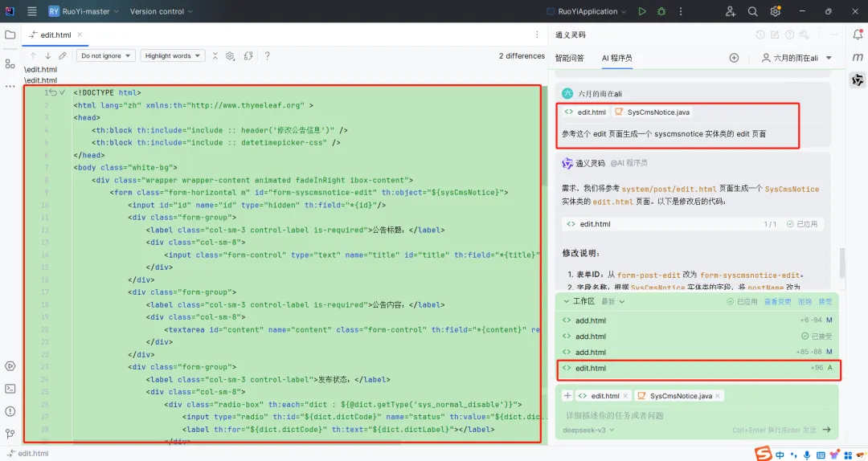Screen dimensions: 868x461
Task: Open the 六月的雨在ali account dropdown
Action: [796, 58]
